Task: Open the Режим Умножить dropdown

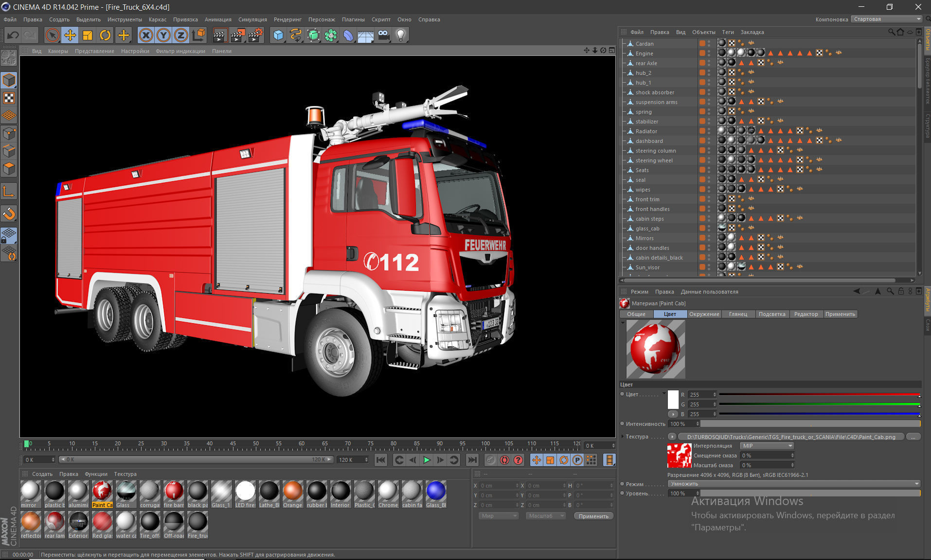Action: [x=794, y=484]
